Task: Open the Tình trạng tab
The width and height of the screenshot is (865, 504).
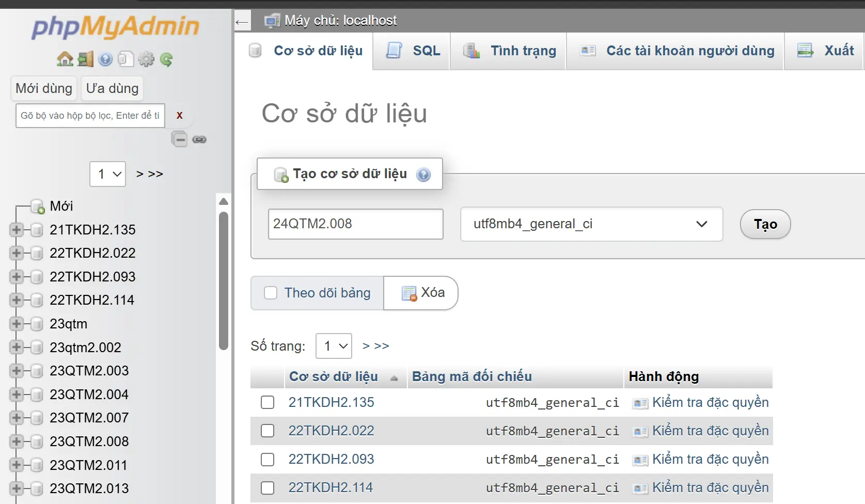Action: [509, 51]
